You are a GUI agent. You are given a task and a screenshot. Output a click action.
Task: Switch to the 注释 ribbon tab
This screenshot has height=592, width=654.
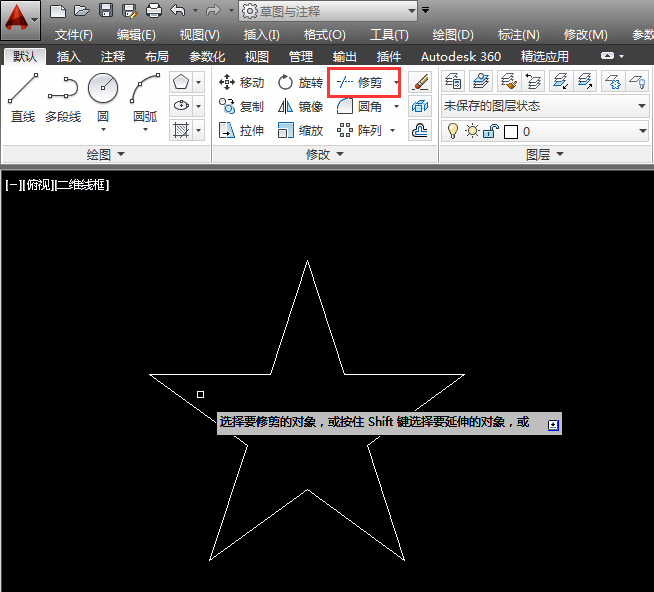pos(113,56)
